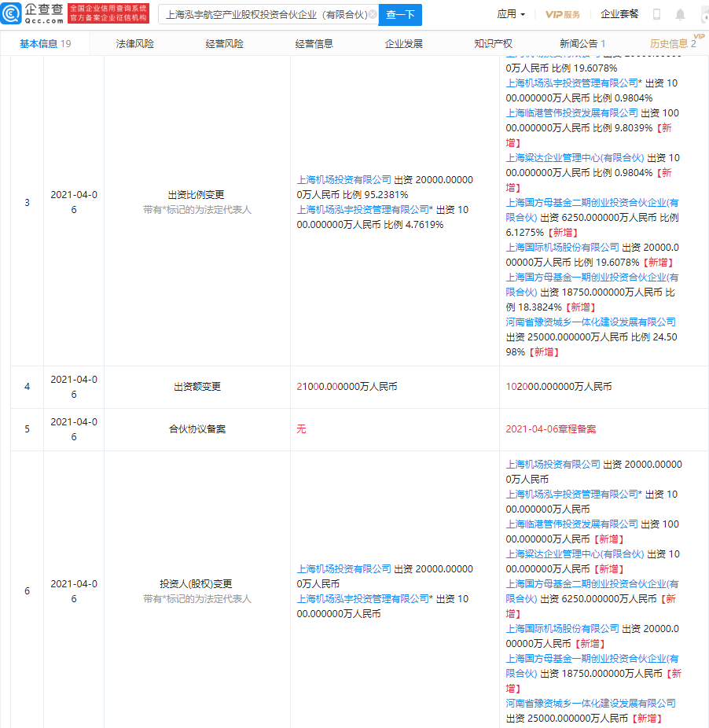Focus the company name search field
The width and height of the screenshot is (709, 728).
click(266, 15)
